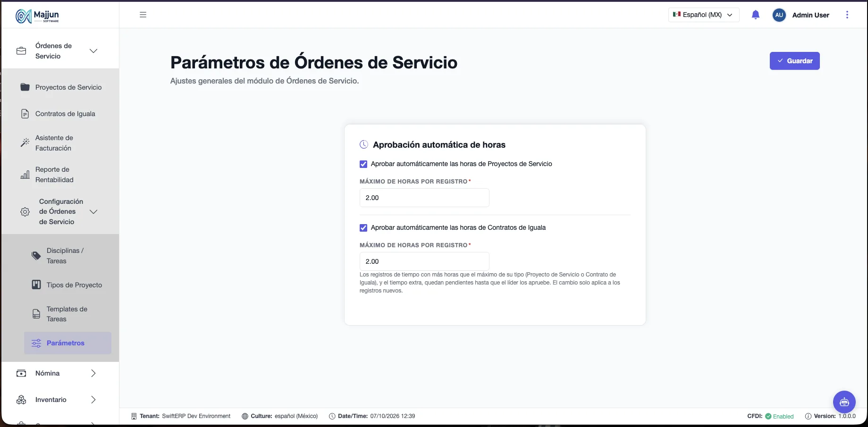Open the notifications bell
The image size is (868, 427).
click(x=756, y=15)
